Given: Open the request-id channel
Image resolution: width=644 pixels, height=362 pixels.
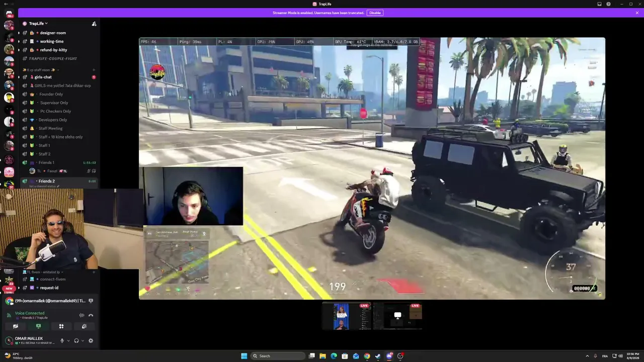Looking at the screenshot, I should coord(58,288).
